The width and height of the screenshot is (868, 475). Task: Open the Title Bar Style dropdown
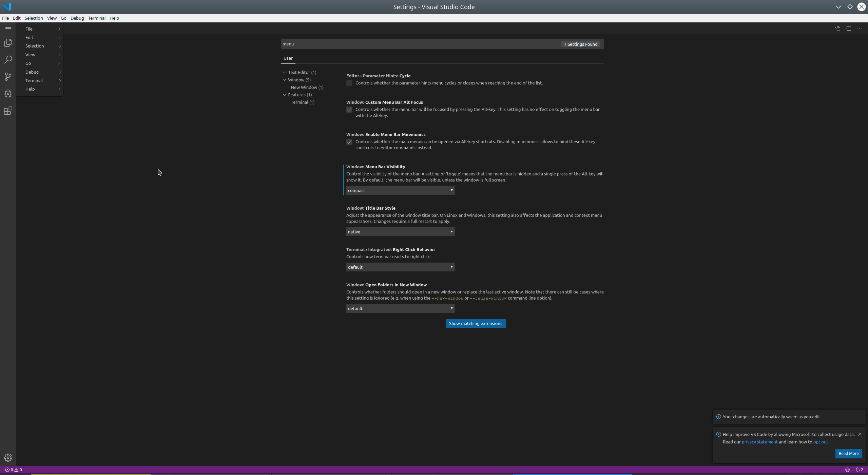tap(400, 231)
